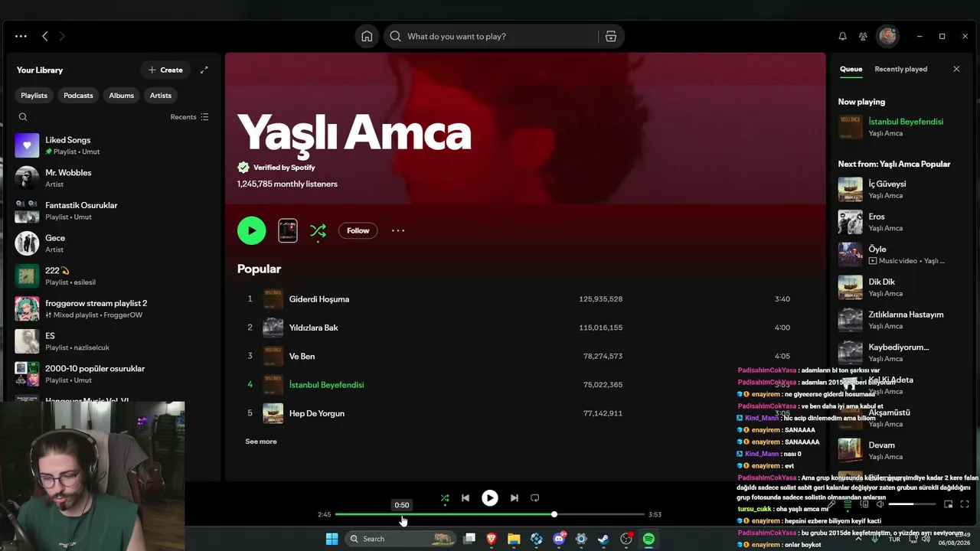Click the Windows taskbar Search box

point(400,539)
